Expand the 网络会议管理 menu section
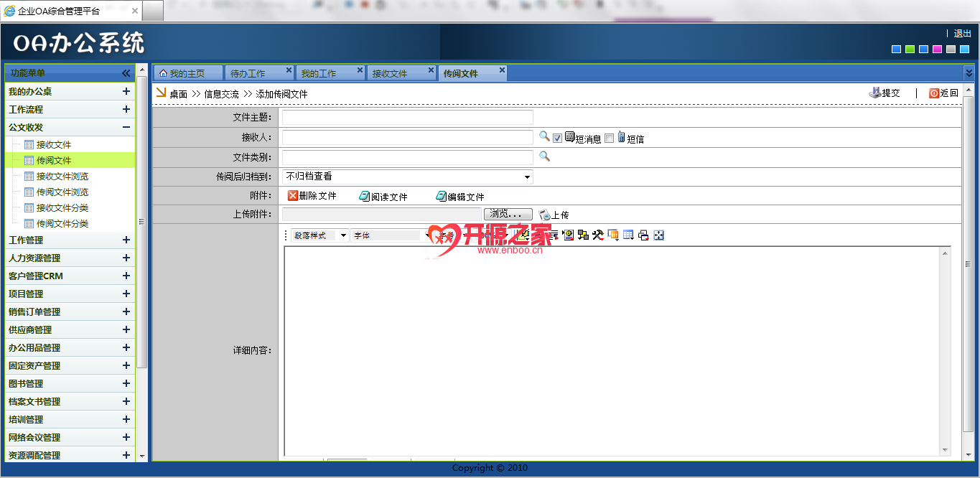The image size is (980, 478). (126, 437)
